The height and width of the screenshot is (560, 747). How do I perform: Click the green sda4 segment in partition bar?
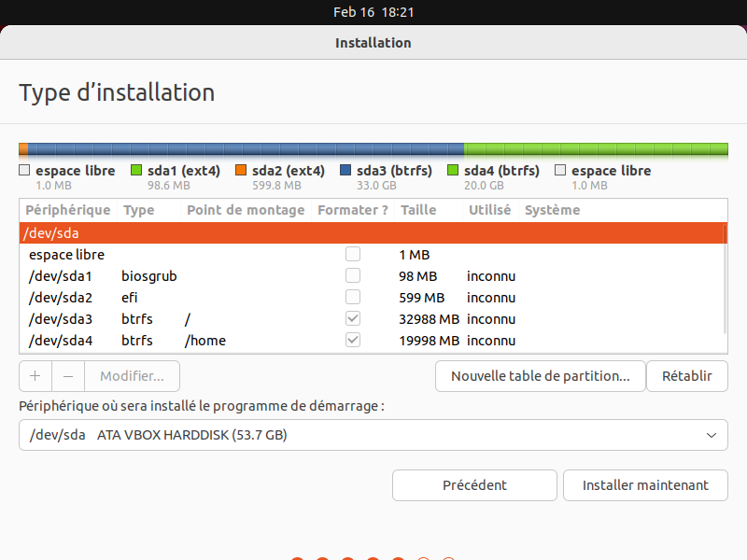tap(596, 149)
